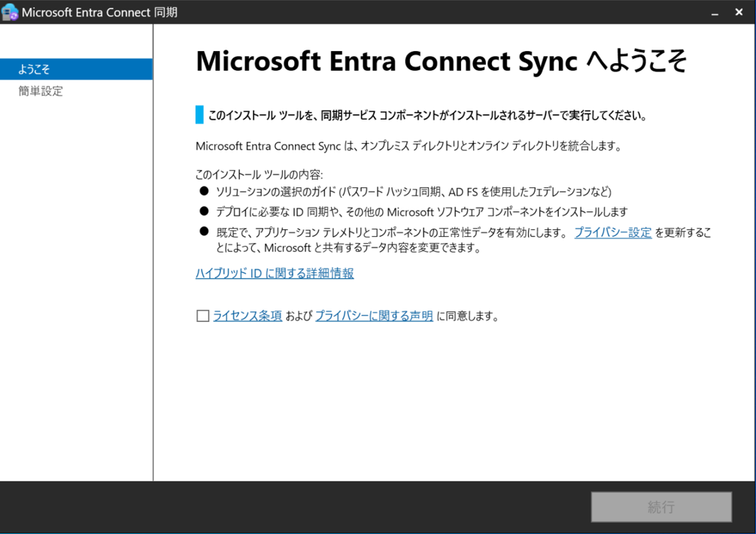756x534 pixels.
Task: Click the 'このインストール ツールの内容:' text
Action: click(x=259, y=174)
